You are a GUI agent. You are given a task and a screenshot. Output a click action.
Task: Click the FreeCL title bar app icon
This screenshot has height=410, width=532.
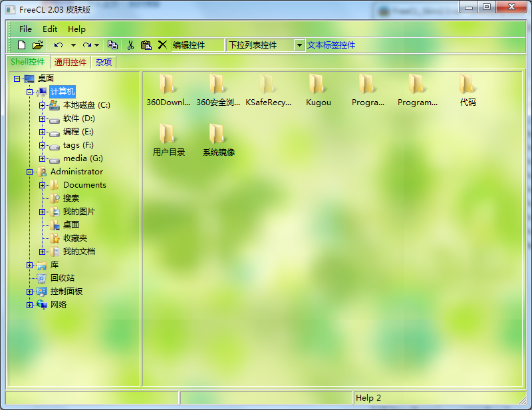point(11,10)
